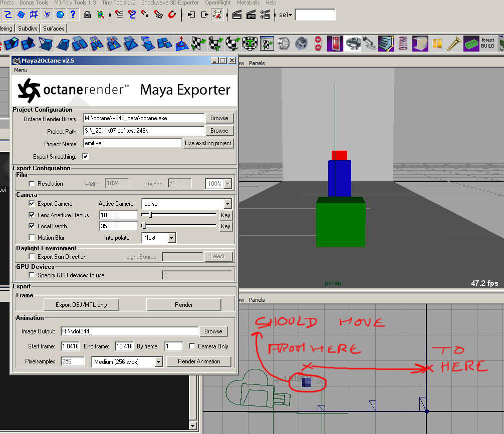Image resolution: width=504 pixels, height=434 pixels.
Task: Click the blue sphere toolbar icon
Action: (x=60, y=15)
